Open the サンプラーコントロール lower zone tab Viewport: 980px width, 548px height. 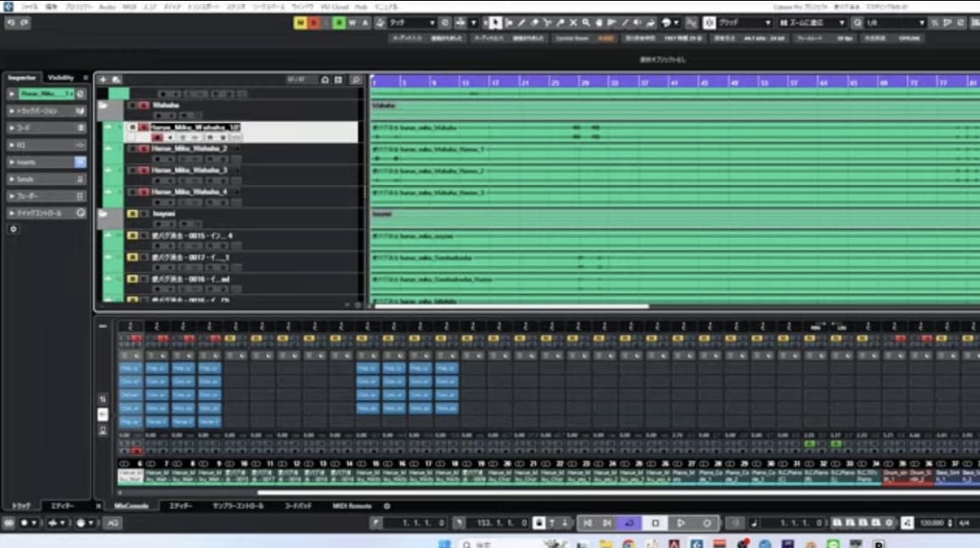pyautogui.click(x=238, y=506)
